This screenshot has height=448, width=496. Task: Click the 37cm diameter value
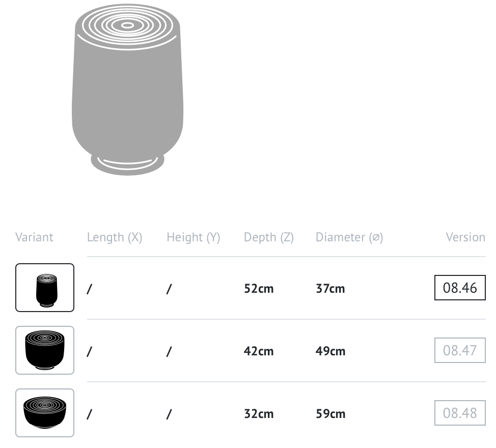pos(330,288)
